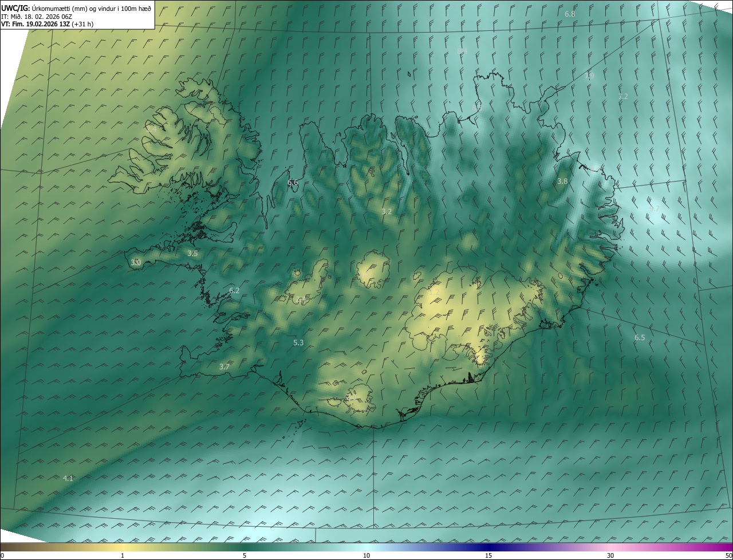
Task: Select the colour scale tick label 10
Action: 366,556
